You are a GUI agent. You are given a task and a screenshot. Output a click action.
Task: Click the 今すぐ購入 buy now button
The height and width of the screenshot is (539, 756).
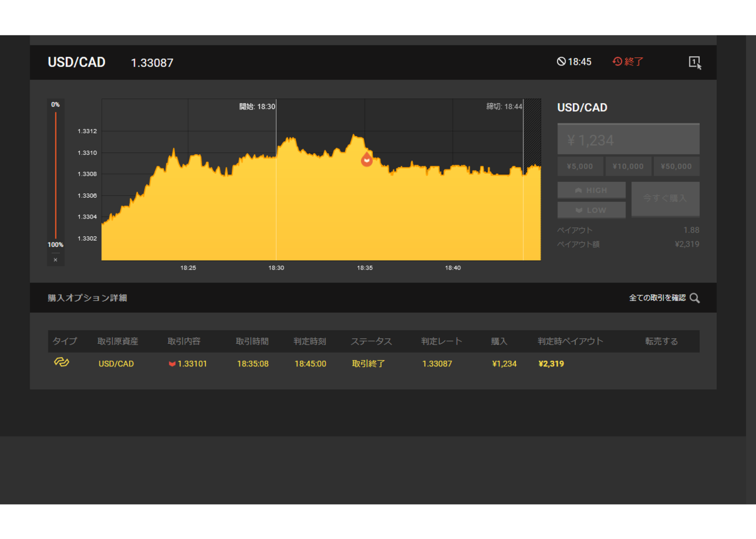(x=665, y=199)
